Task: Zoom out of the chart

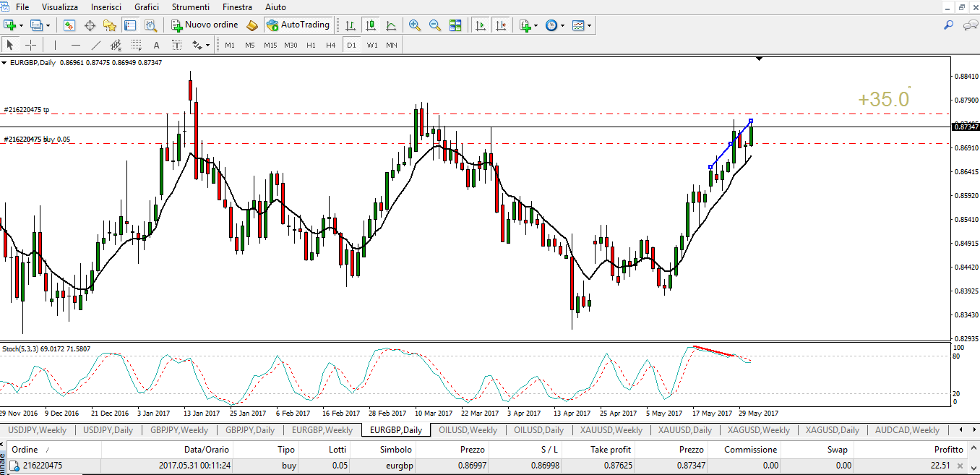Action: coord(435,25)
